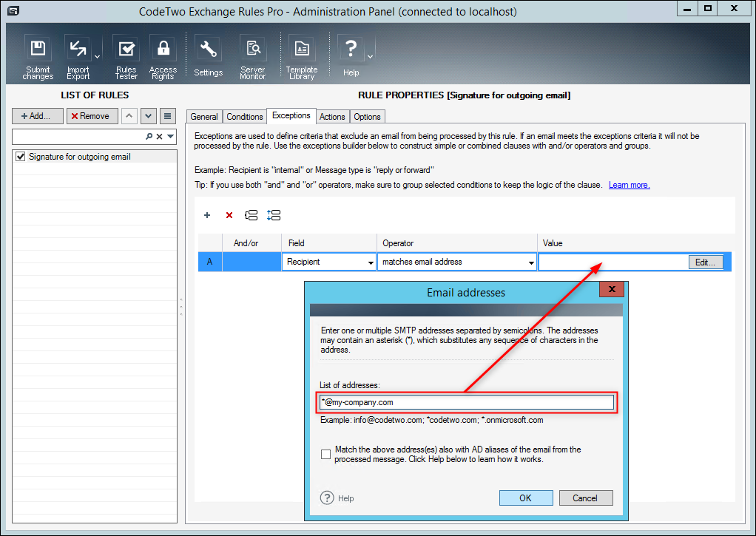The height and width of the screenshot is (536, 756).
Task: Click the ungroup clauses icon
Action: (274, 215)
